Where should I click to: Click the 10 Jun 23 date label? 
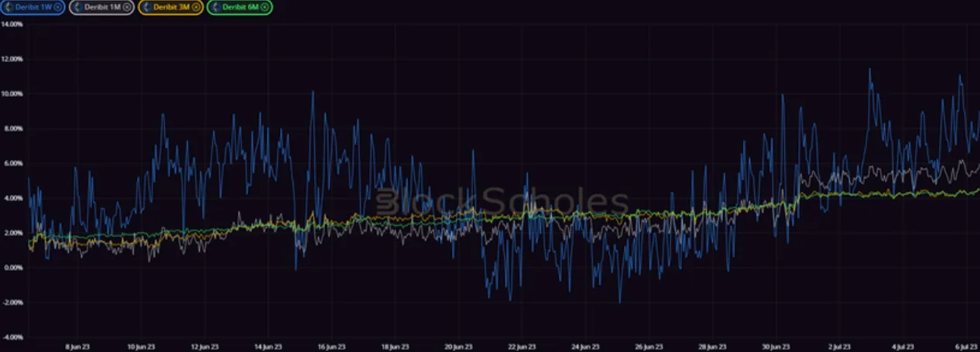pyautogui.click(x=140, y=347)
